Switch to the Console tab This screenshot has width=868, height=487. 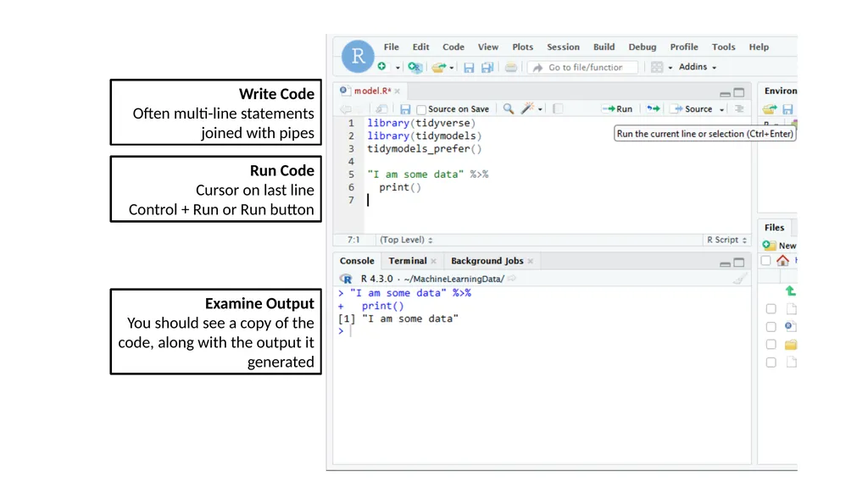click(x=357, y=261)
